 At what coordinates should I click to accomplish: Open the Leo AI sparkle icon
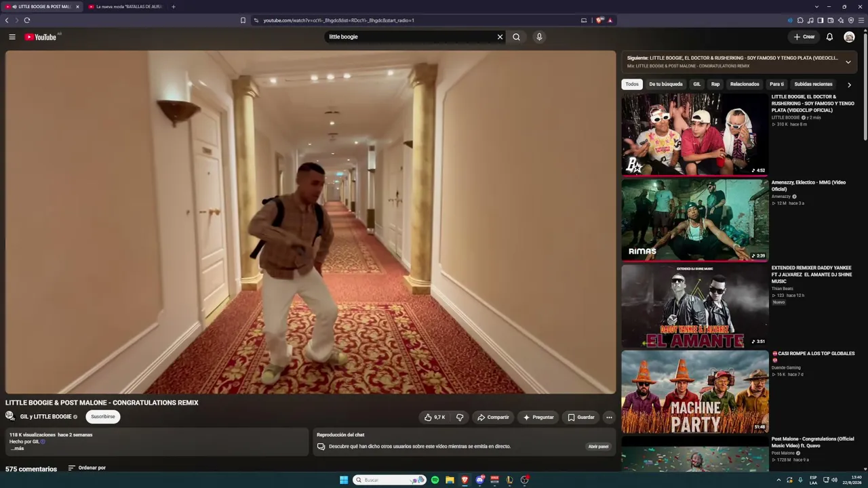[841, 20]
